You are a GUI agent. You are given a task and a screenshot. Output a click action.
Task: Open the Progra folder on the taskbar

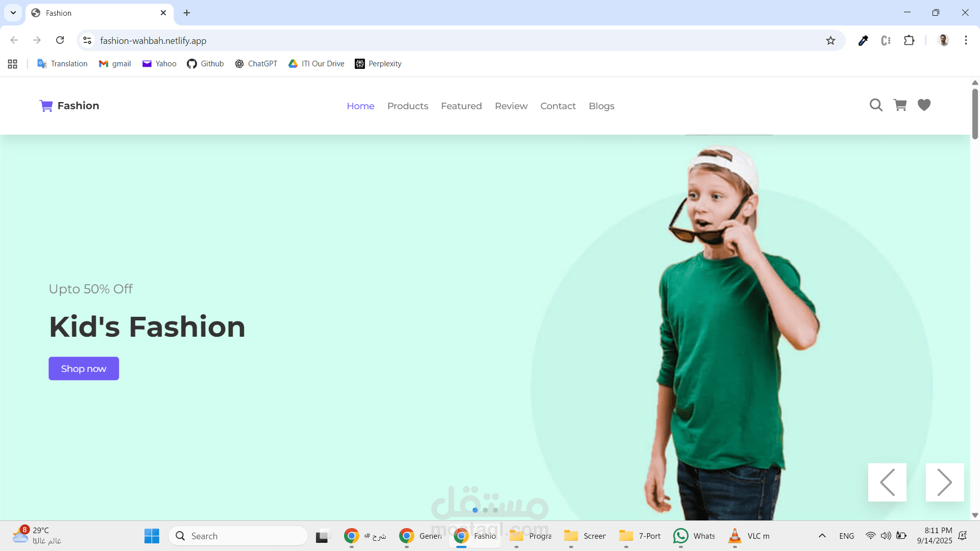(531, 536)
